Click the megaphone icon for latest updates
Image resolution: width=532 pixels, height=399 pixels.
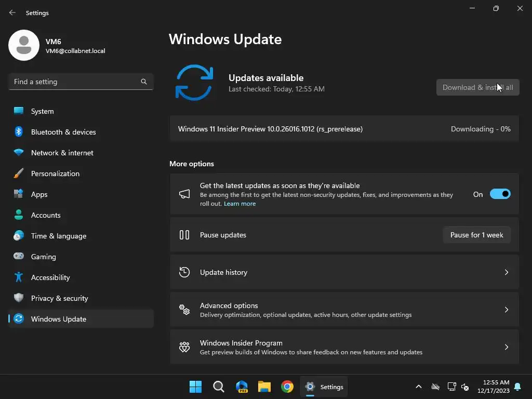(x=184, y=194)
